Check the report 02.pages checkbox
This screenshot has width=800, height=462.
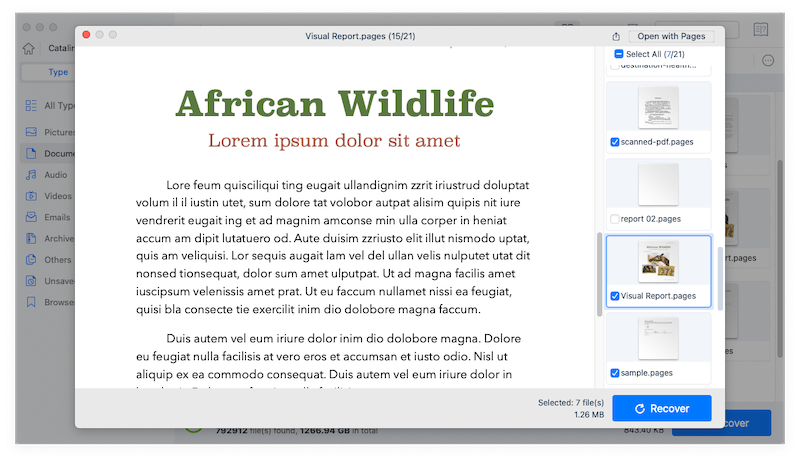coord(615,218)
